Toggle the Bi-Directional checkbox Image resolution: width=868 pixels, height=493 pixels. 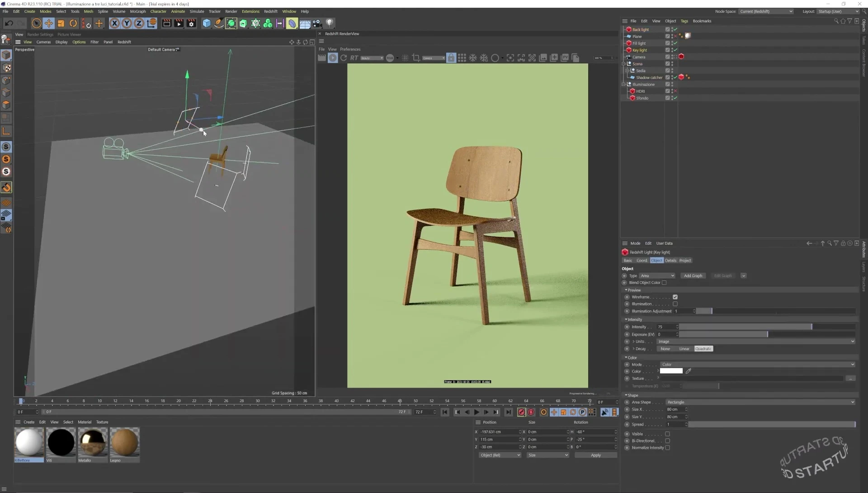pos(667,441)
